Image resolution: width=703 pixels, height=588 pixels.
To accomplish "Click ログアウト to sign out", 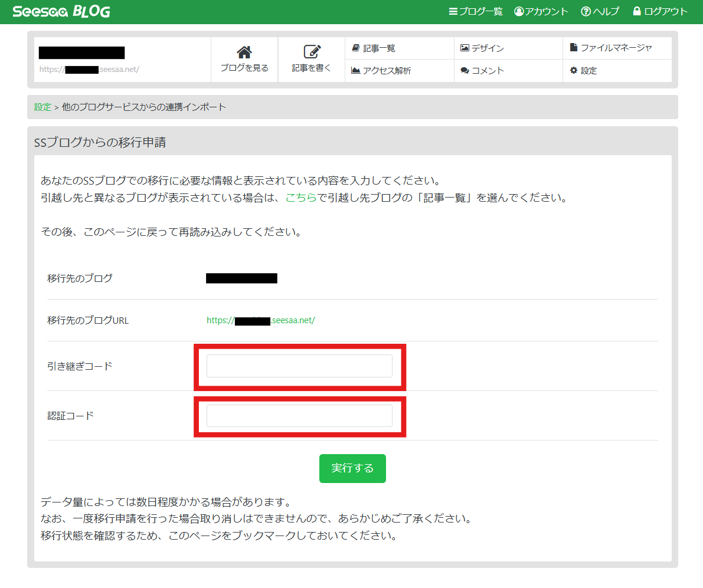I will tap(660, 11).
